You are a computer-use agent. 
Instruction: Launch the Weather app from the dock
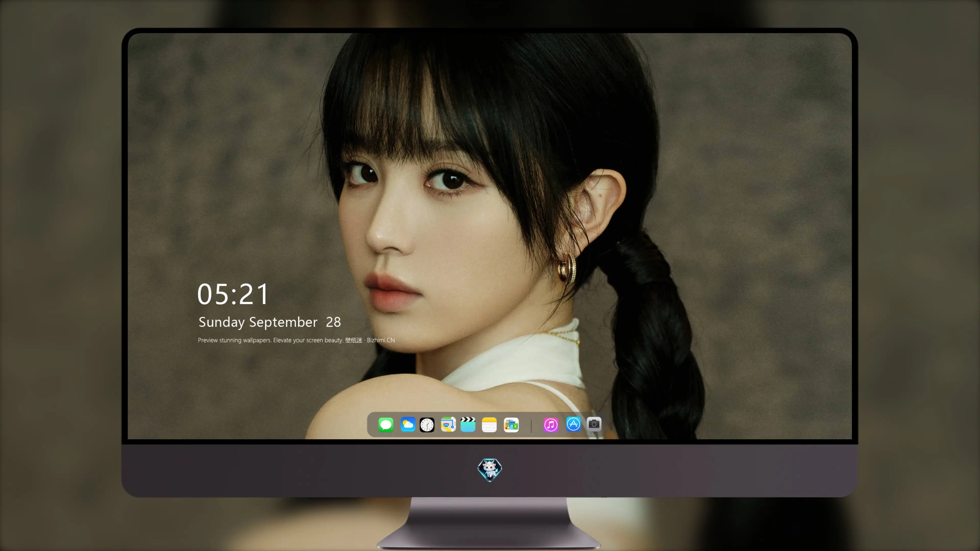[408, 424]
